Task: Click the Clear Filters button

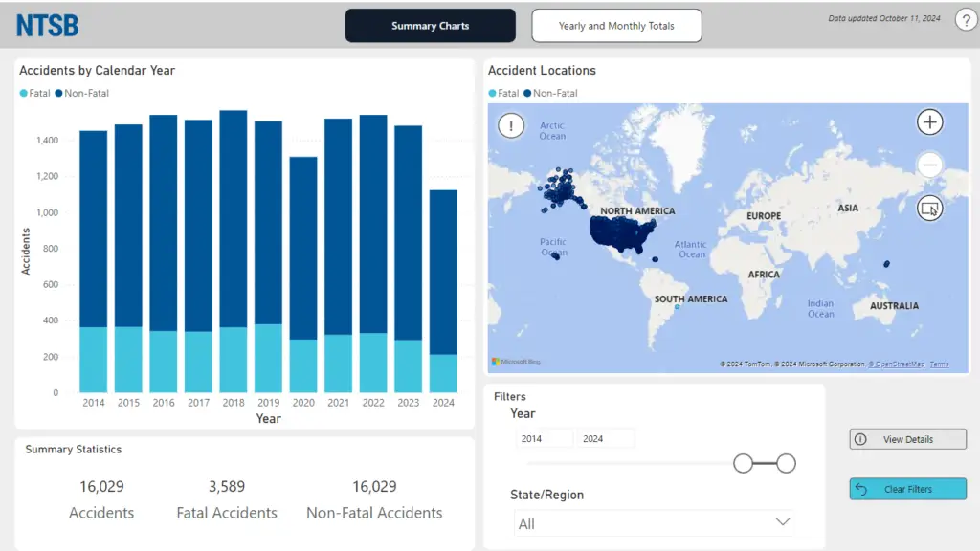Action: tap(907, 489)
